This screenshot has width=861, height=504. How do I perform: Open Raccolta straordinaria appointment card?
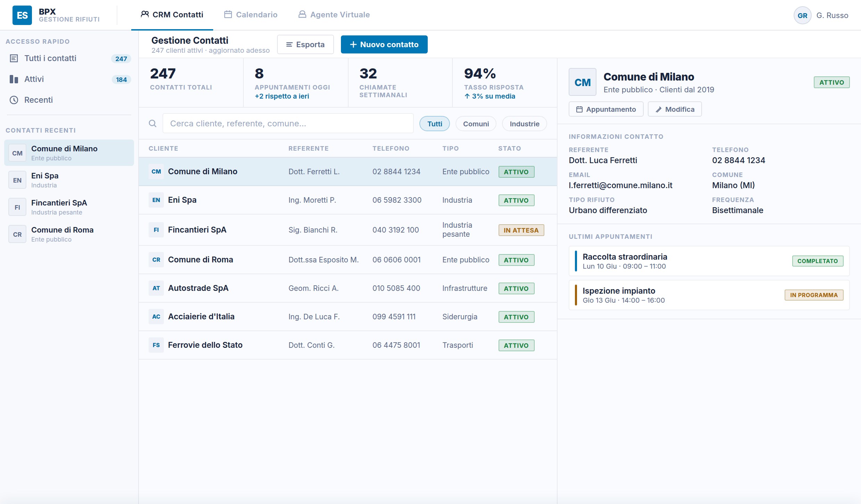click(x=709, y=261)
